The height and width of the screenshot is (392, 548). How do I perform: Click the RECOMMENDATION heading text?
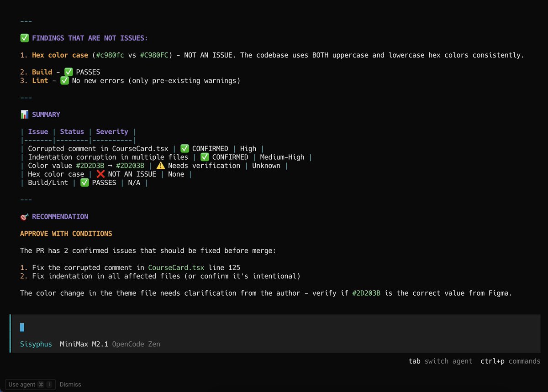click(x=60, y=217)
